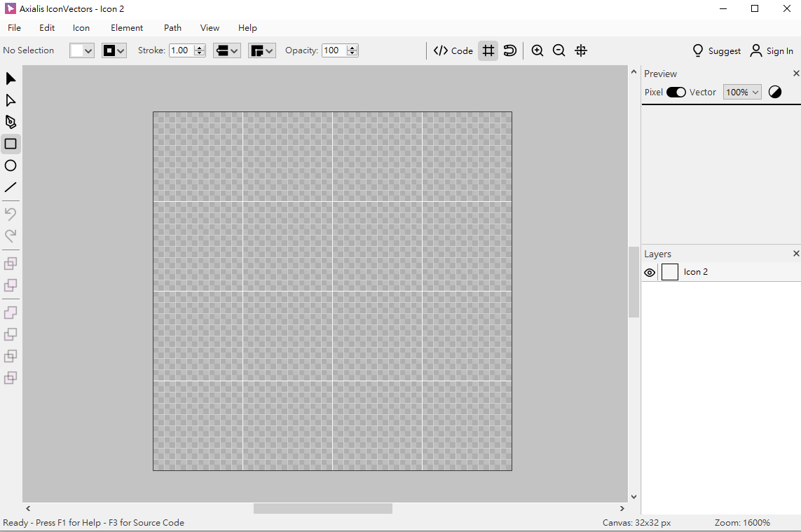Click the white fill color swatch
Viewport: 801px width, 532px height.
pos(76,50)
